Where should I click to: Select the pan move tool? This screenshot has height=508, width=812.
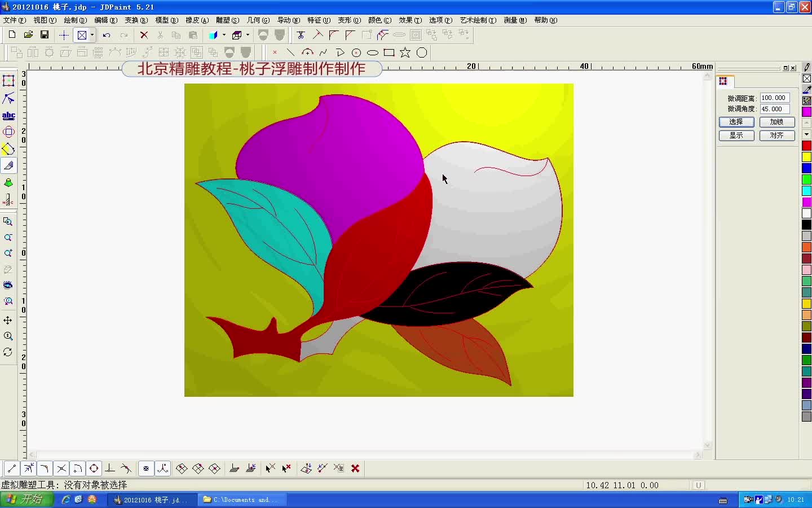[8, 321]
